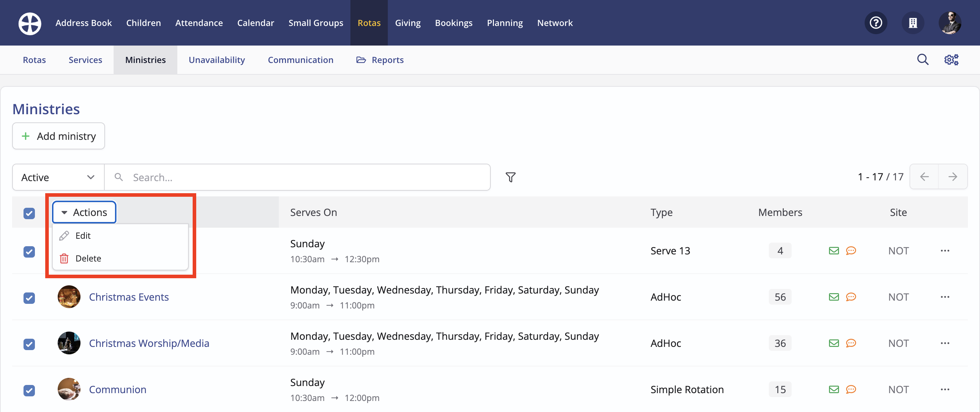This screenshot has height=412, width=980.
Task: Open the help icon in top bar
Action: [x=876, y=23]
